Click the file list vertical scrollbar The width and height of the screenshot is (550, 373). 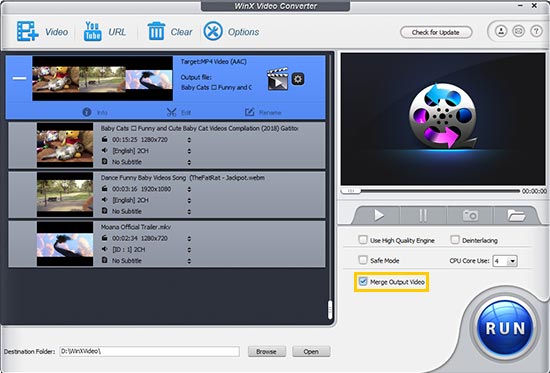click(330, 310)
